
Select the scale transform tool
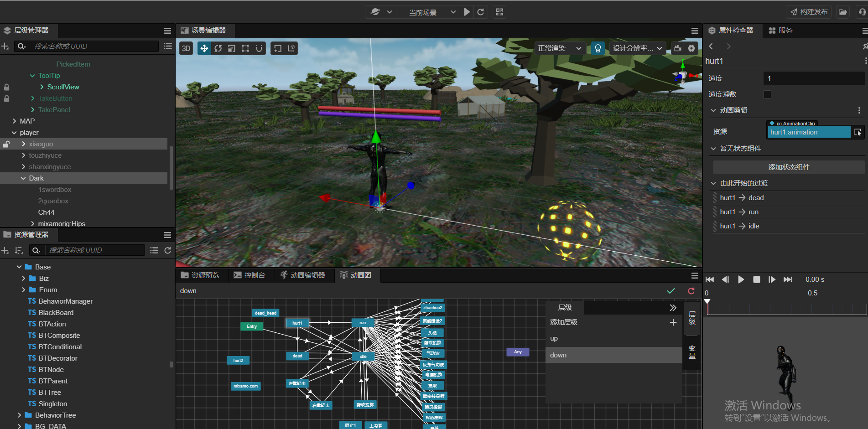232,48
